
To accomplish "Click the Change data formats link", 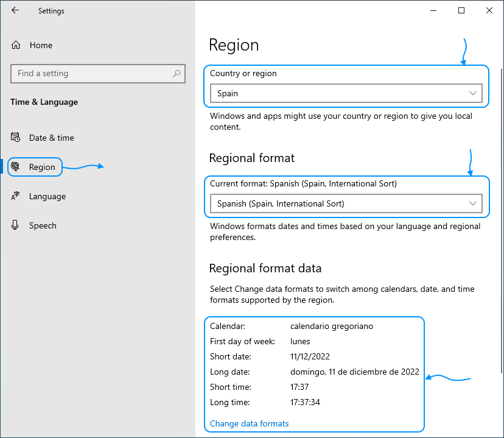I will click(249, 423).
